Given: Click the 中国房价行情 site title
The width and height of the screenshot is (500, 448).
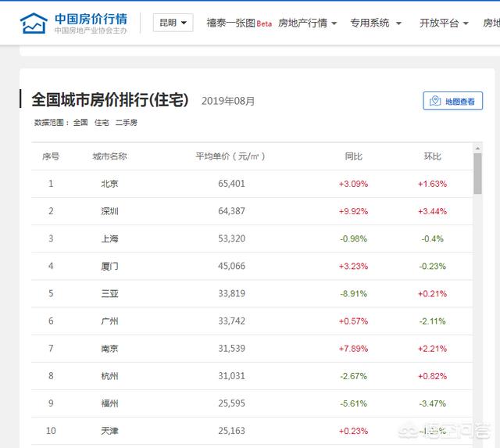Looking at the screenshot, I should pyautogui.click(x=91, y=18).
